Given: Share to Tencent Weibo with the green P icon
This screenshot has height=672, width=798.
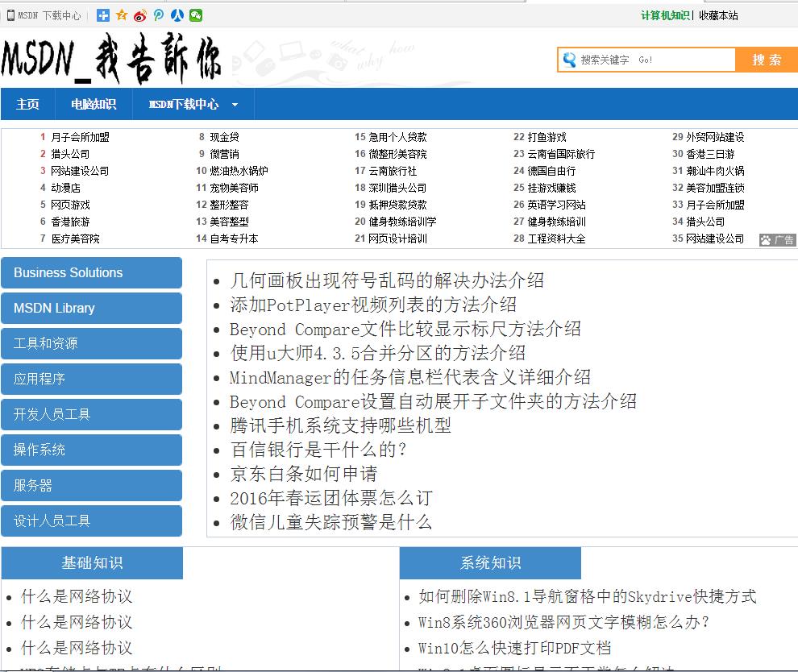Looking at the screenshot, I should (x=159, y=16).
